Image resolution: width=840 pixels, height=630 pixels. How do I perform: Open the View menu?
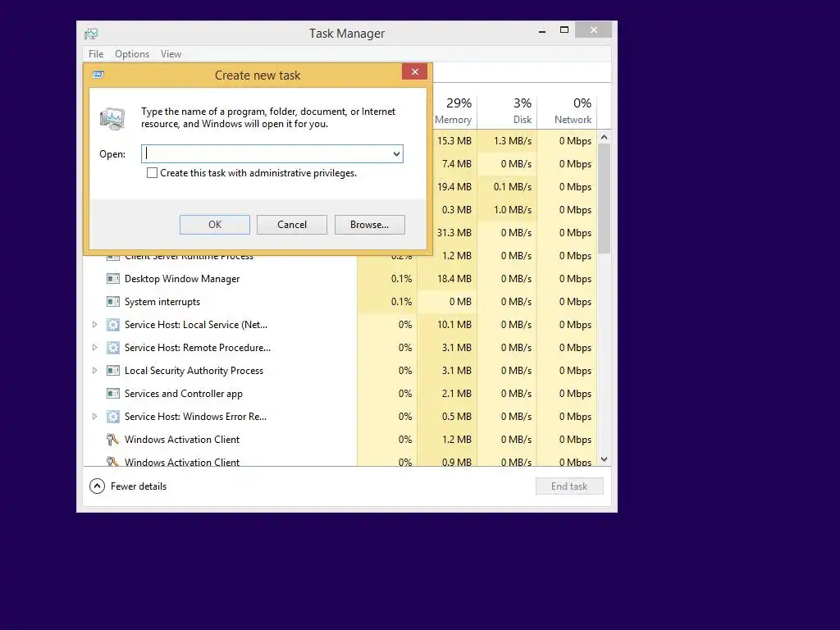coord(171,54)
